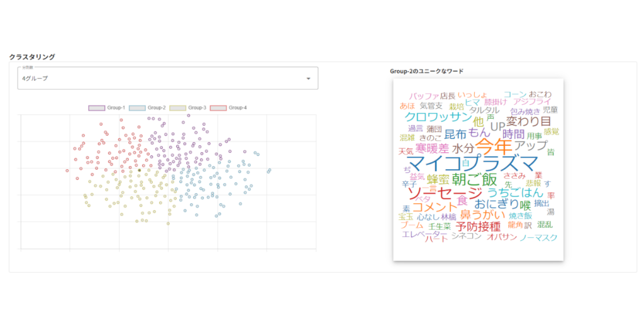Click the word おにぎり in word cloud
This screenshot has width=644, height=322.
point(496,204)
